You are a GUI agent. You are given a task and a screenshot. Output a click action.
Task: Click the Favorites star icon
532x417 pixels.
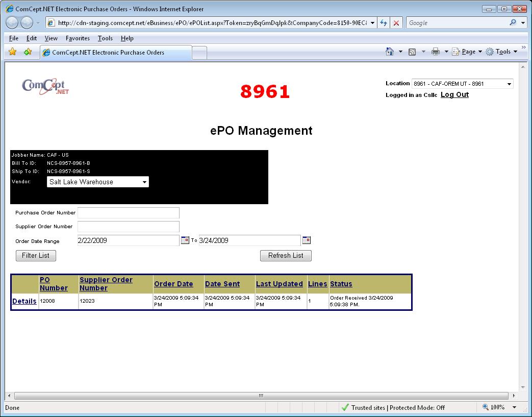13,52
